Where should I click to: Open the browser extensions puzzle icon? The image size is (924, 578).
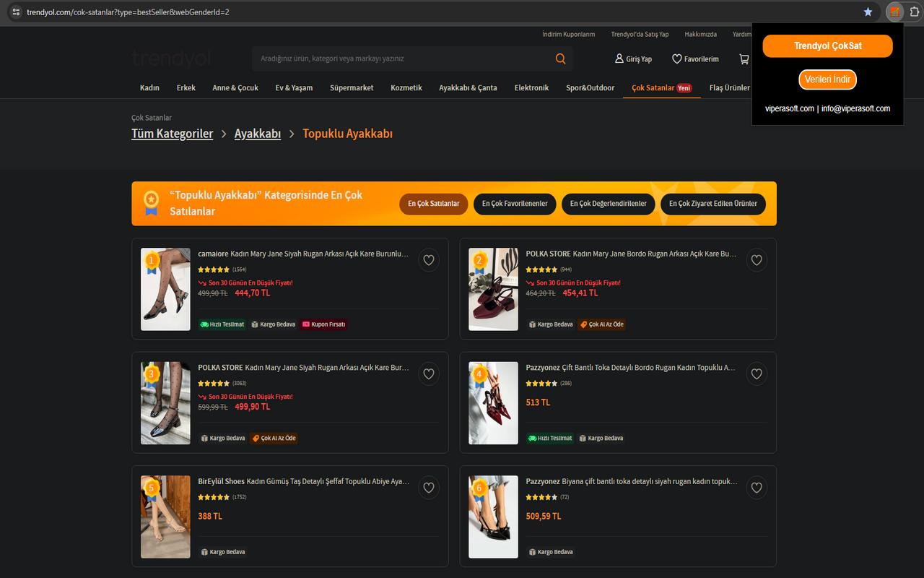click(x=914, y=12)
